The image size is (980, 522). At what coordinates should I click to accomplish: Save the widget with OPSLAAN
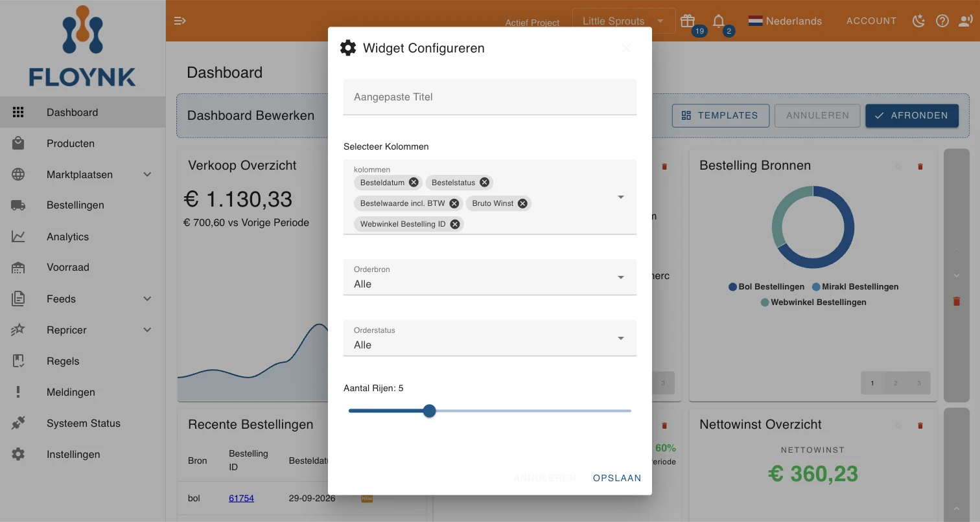click(x=617, y=478)
